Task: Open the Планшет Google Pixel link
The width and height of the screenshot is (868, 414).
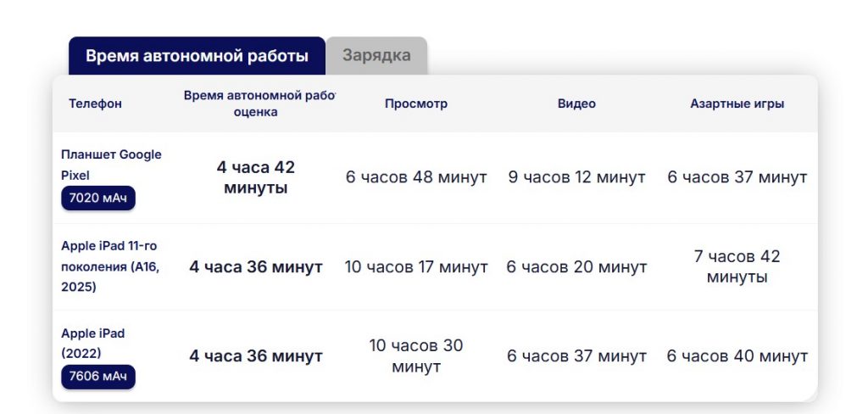Action: pyautogui.click(x=111, y=165)
